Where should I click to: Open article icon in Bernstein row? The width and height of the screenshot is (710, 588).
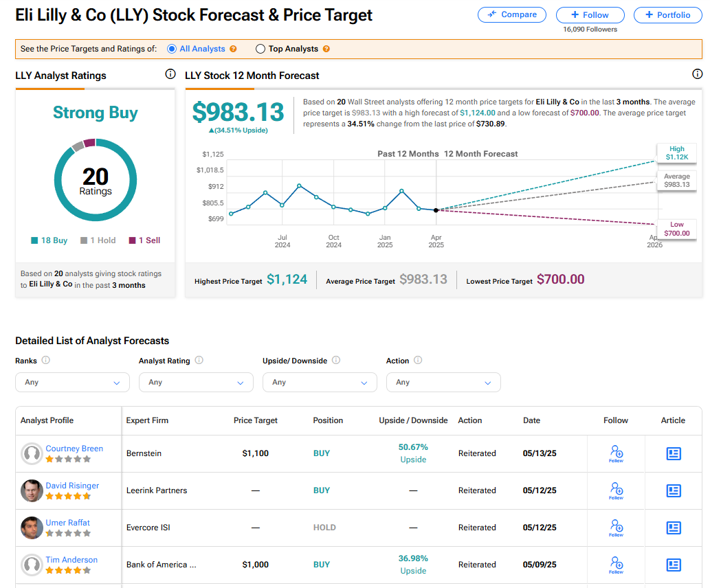[674, 453]
